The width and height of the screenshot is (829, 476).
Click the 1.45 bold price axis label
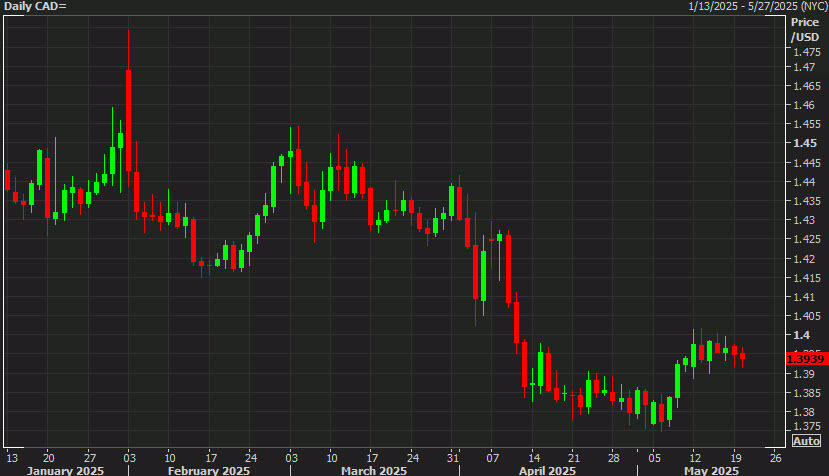coord(805,143)
